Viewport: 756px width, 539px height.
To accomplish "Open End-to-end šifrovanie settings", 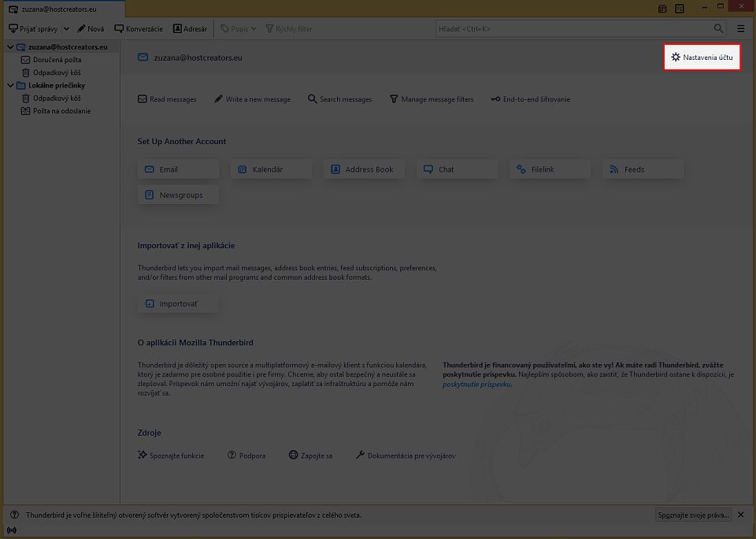I will 531,99.
